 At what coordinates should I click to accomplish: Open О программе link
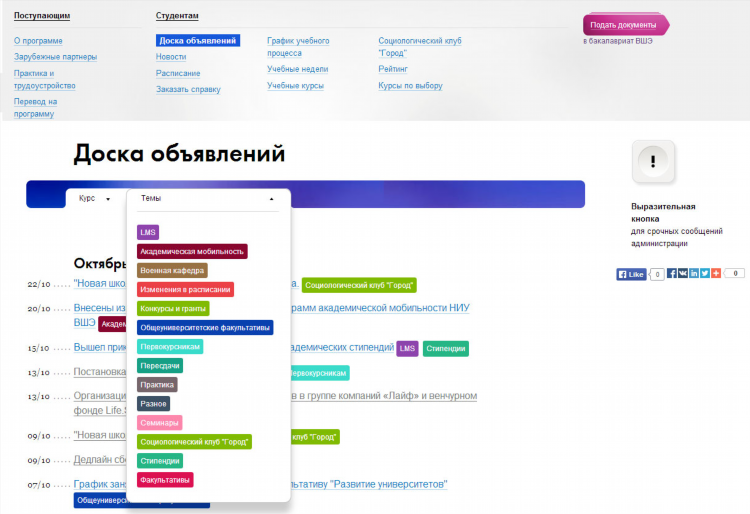click(x=38, y=41)
